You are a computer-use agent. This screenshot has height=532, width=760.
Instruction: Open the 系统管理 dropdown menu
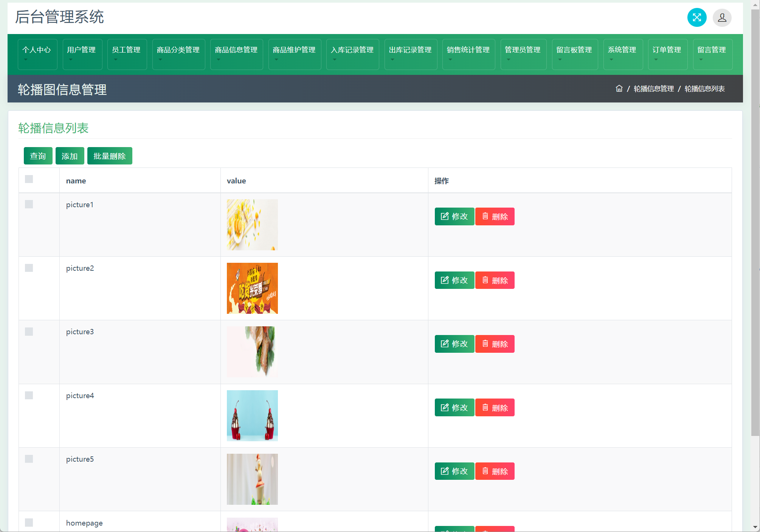(x=622, y=54)
